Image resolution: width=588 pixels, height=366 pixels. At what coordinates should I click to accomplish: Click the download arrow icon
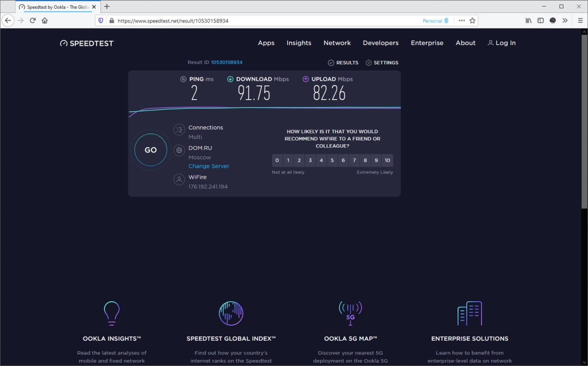click(230, 79)
